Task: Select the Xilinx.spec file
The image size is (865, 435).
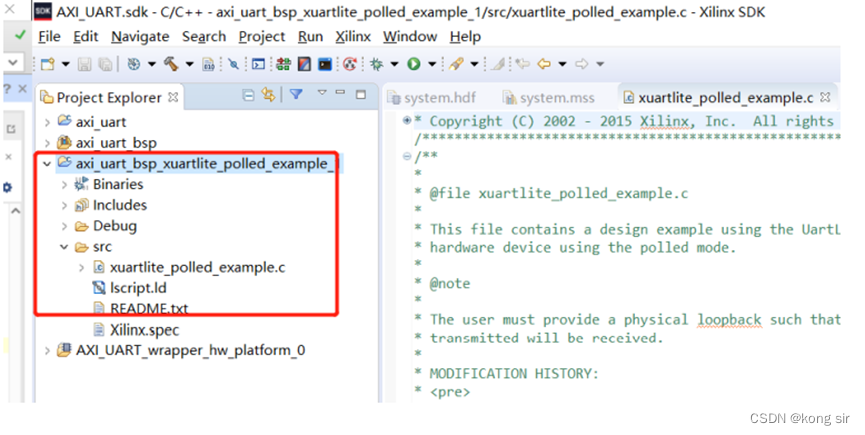Action: pos(136,330)
